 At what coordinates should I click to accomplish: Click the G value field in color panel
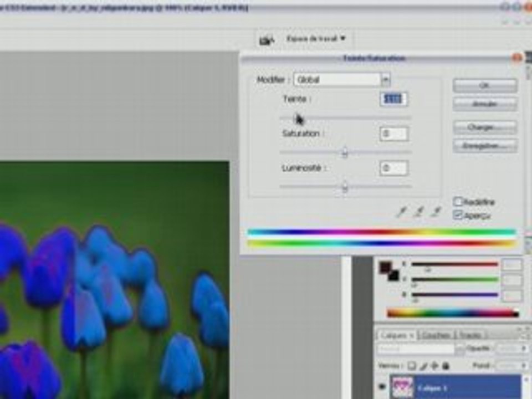(511, 280)
